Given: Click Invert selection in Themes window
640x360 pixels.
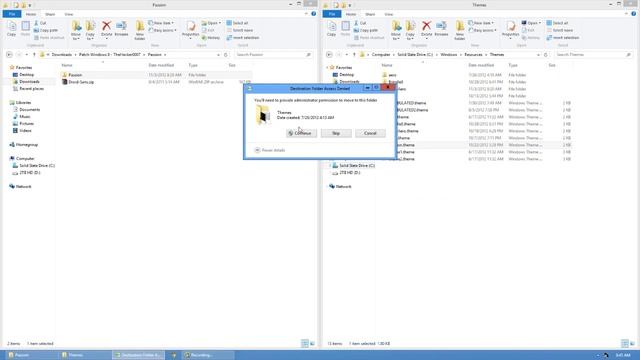Looking at the screenshot, I should (x=563, y=38).
